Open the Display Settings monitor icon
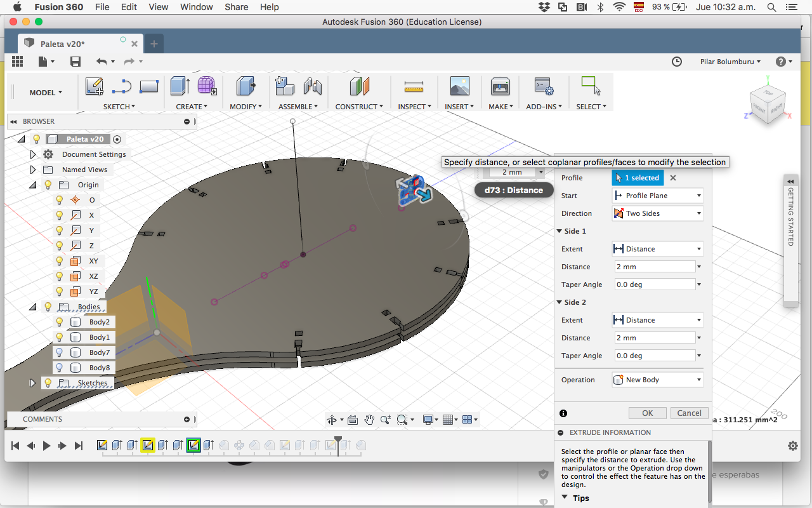Viewport: 812px width, 508px height. pos(428,420)
